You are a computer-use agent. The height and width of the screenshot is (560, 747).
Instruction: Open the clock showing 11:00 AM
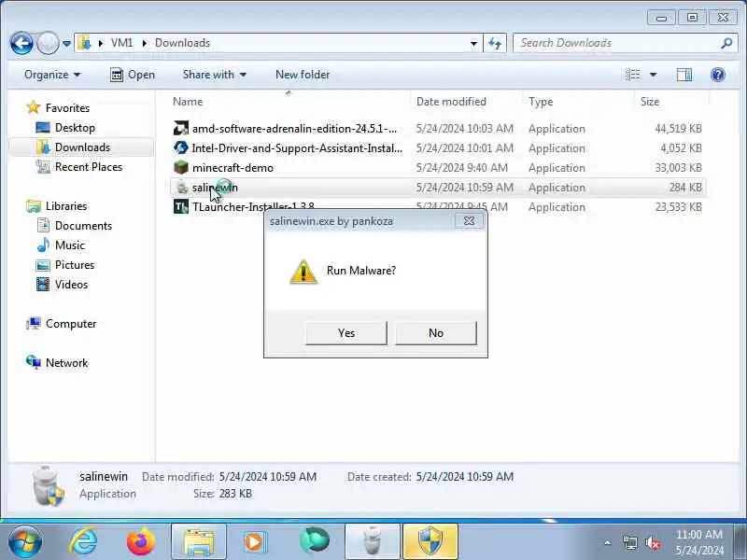click(698, 542)
